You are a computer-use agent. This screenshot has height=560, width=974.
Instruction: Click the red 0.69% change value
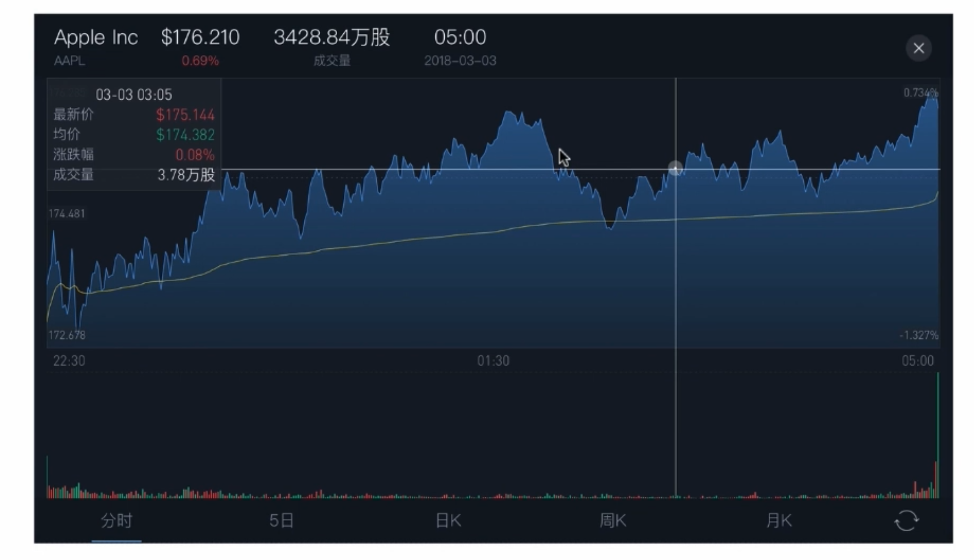coord(200,61)
